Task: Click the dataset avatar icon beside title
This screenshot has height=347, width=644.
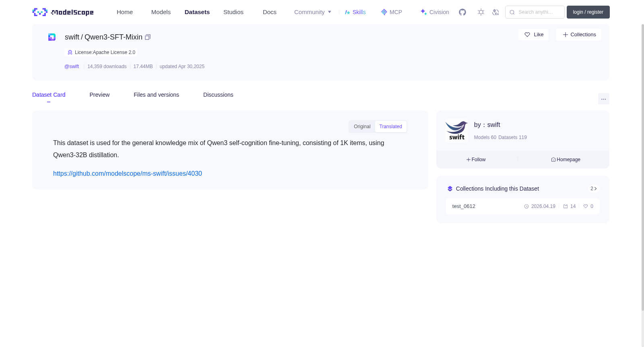Action: click(52, 37)
